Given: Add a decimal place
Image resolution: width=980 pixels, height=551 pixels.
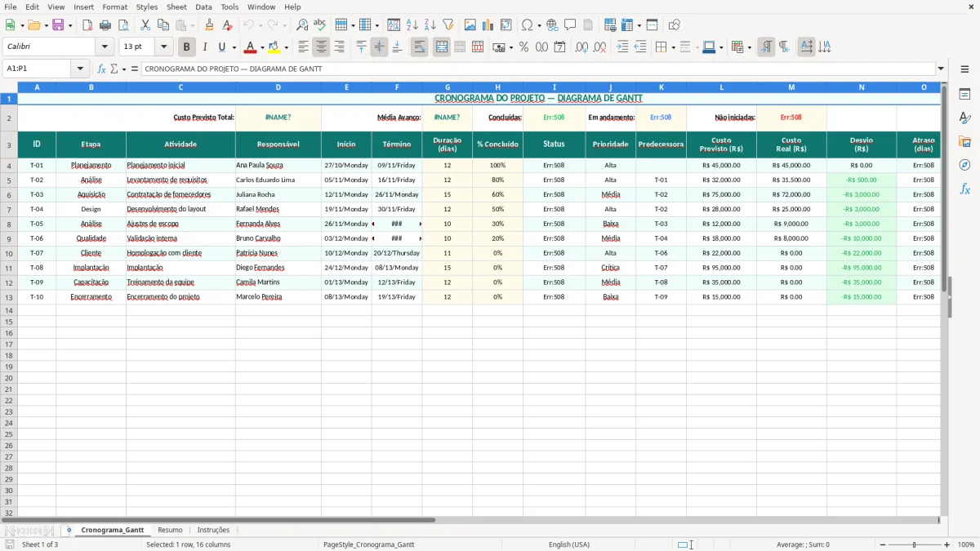Looking at the screenshot, I should click(x=581, y=47).
